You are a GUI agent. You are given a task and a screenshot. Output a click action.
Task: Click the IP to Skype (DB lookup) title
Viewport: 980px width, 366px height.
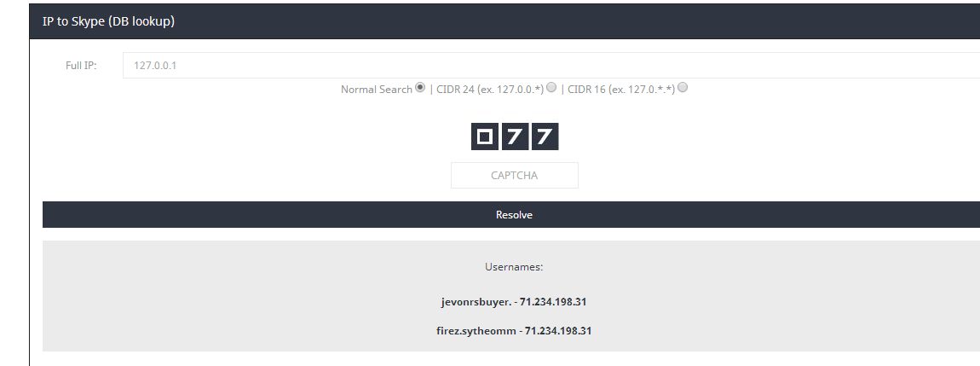[x=108, y=21]
